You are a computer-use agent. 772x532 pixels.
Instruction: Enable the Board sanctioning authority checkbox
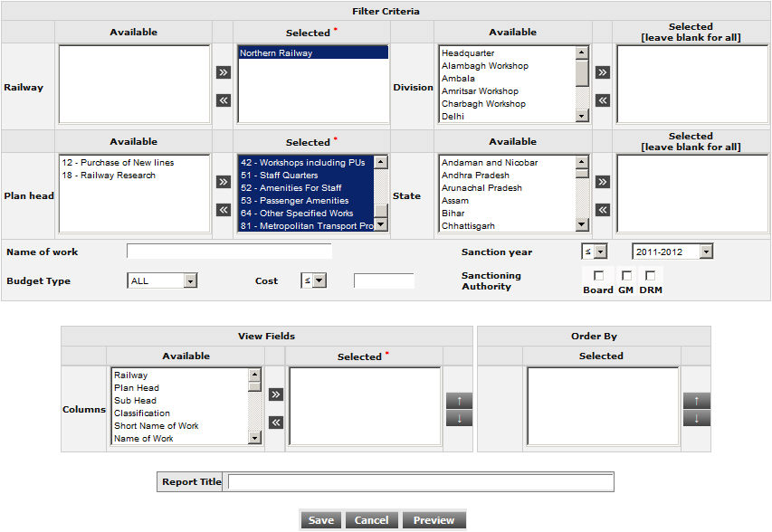coord(598,275)
